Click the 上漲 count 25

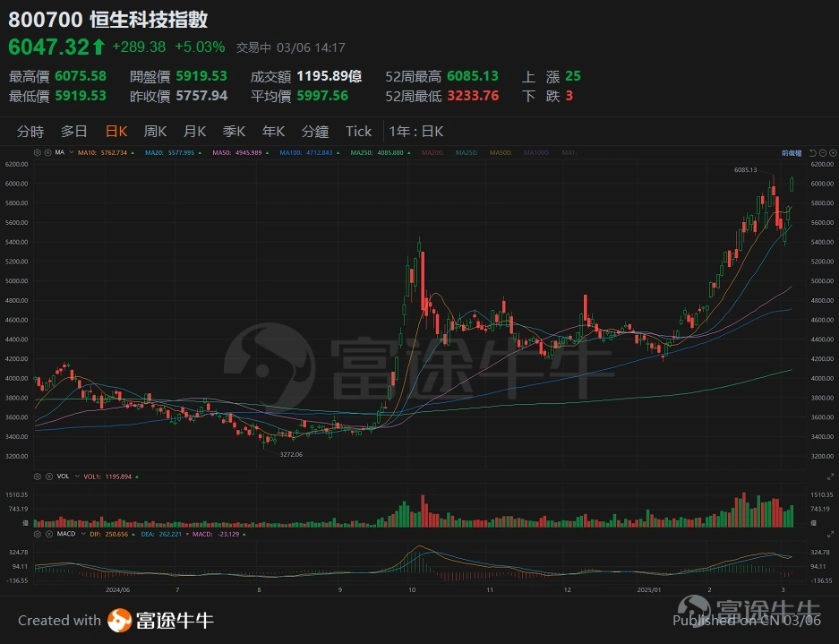(x=572, y=76)
